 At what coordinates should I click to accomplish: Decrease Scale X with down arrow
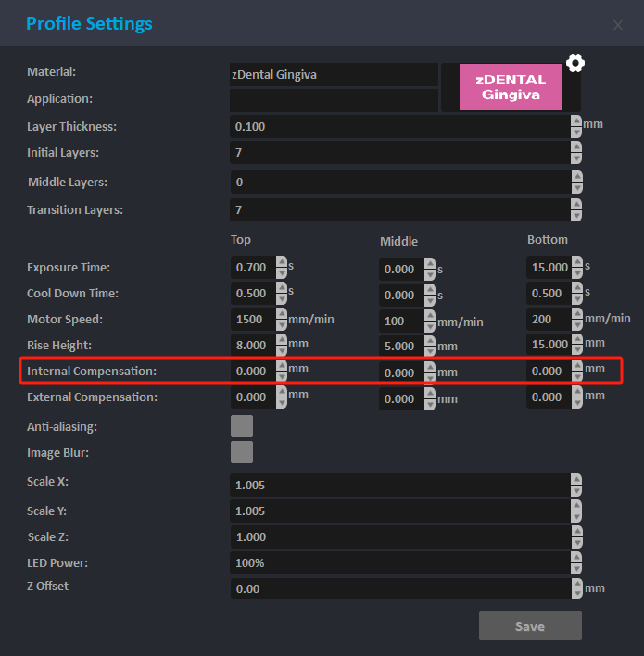(x=576, y=491)
